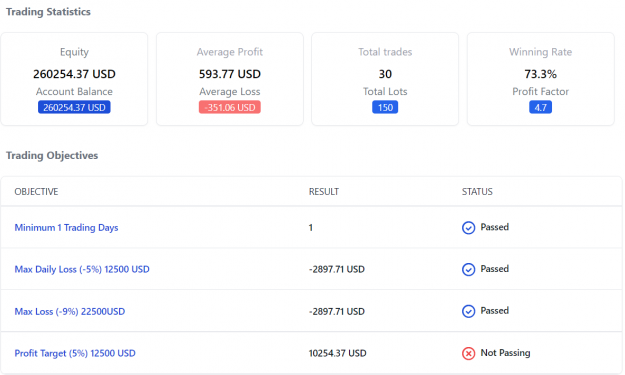The width and height of the screenshot is (625, 375).
Task: Open the Max Loss (-9%) 22500USD link
Action: coord(70,311)
